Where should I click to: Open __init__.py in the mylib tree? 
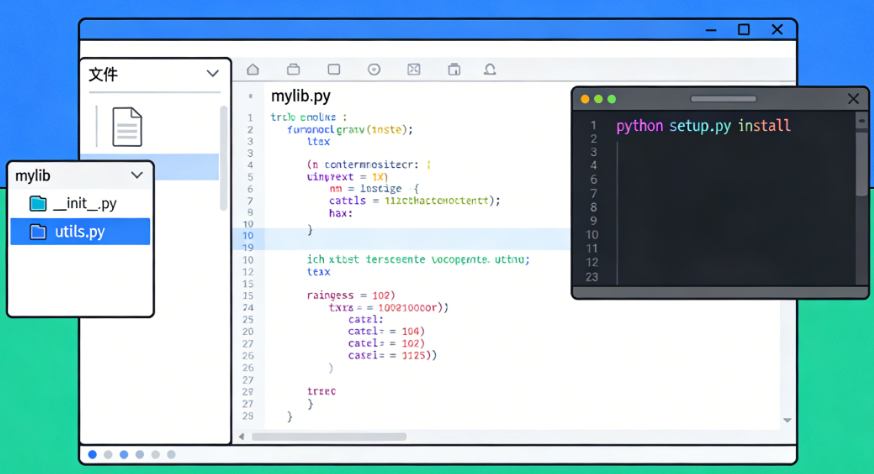(x=80, y=204)
